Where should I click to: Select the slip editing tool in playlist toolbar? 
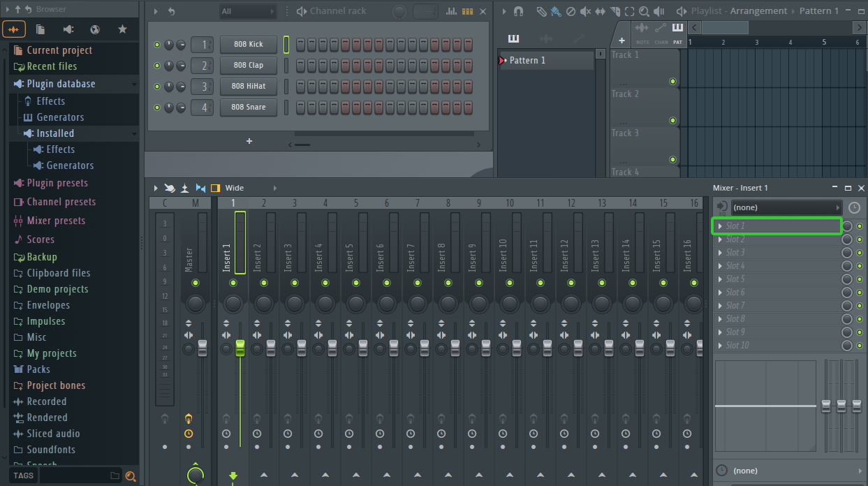tap(601, 10)
